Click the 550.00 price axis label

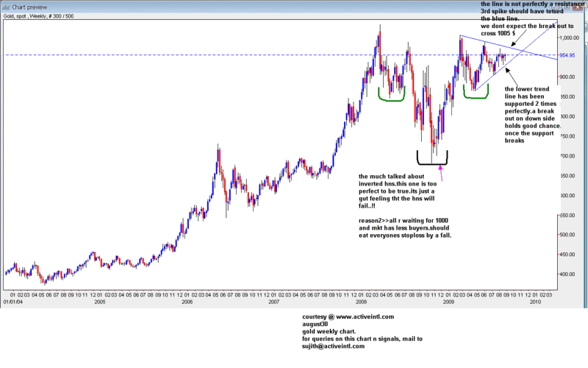pyautogui.click(x=567, y=215)
